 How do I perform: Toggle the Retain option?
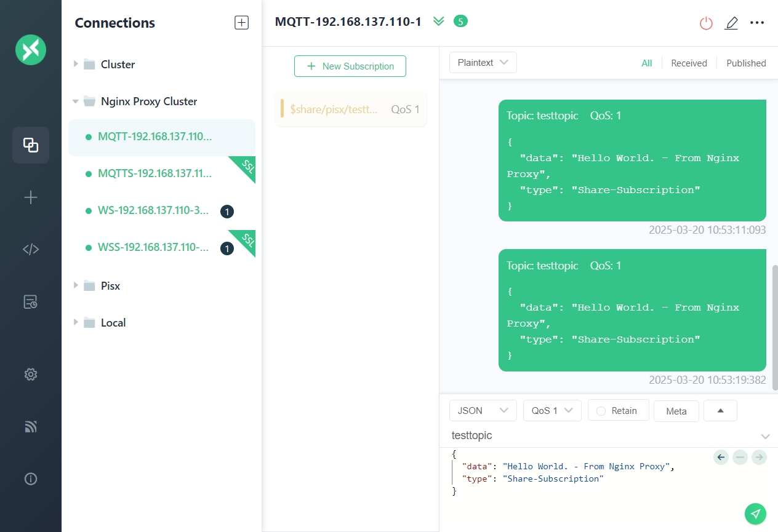[x=618, y=411]
